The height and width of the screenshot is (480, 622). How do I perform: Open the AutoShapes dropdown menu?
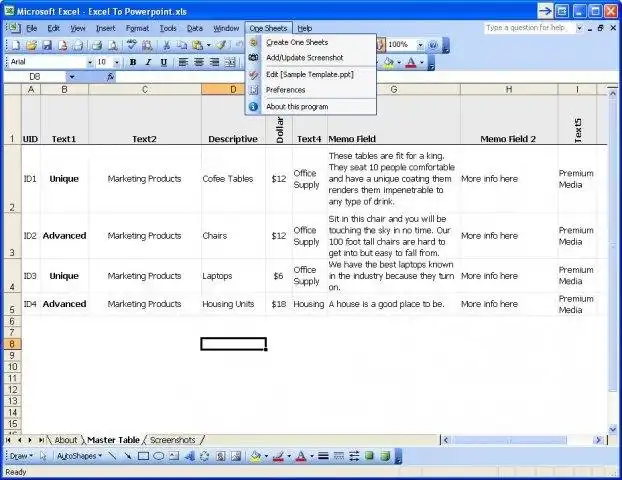pyautogui.click(x=79, y=456)
